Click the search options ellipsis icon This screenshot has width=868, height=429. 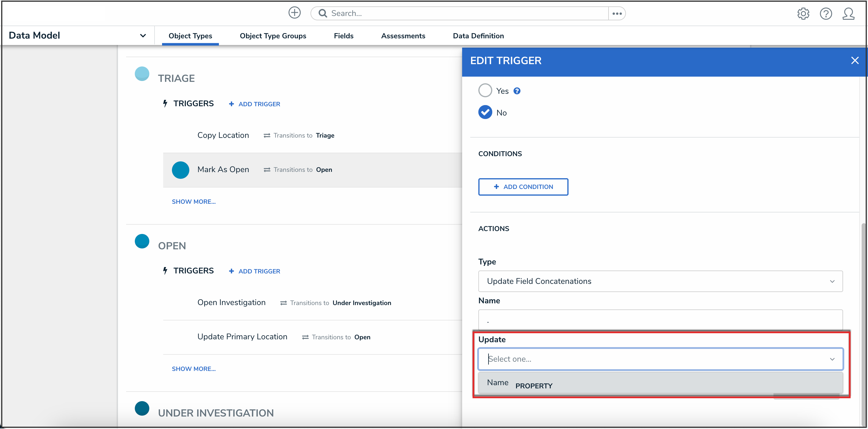(x=617, y=13)
